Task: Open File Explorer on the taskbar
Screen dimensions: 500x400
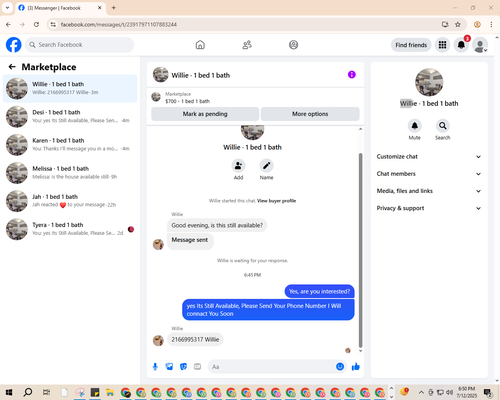Action: pyautogui.click(x=110, y=392)
